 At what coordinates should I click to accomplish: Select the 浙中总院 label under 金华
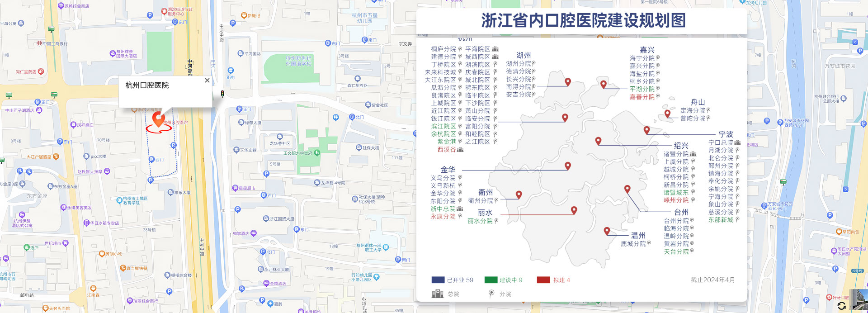(x=443, y=209)
